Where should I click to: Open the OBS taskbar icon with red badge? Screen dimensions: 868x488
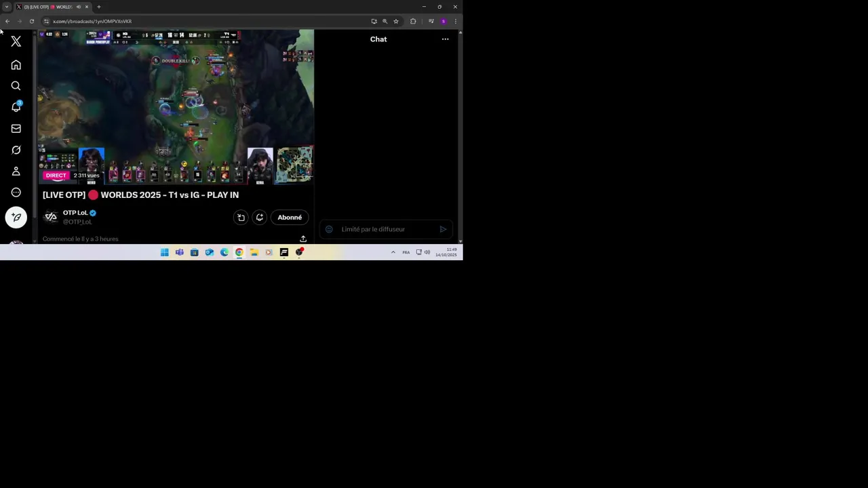coord(299,252)
